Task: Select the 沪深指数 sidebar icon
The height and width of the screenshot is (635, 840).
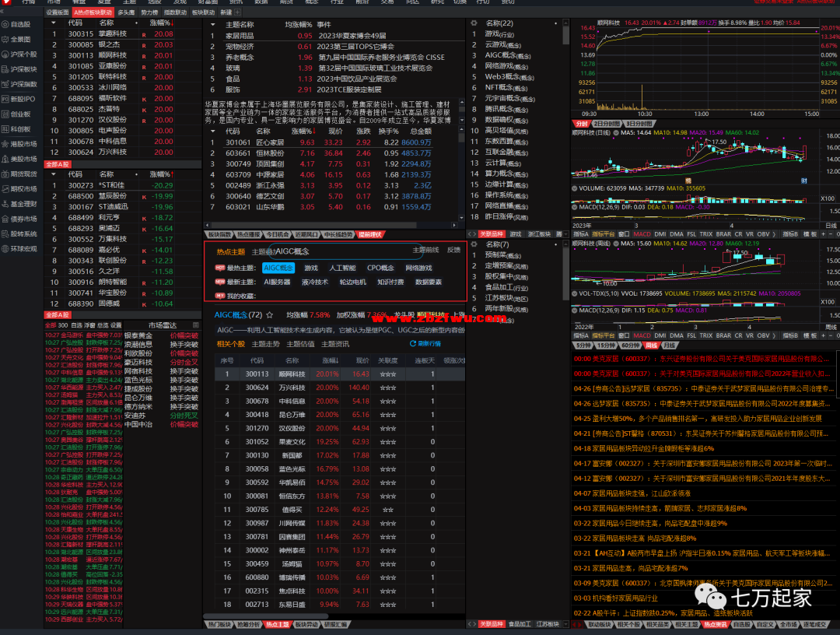Action: click(5, 84)
